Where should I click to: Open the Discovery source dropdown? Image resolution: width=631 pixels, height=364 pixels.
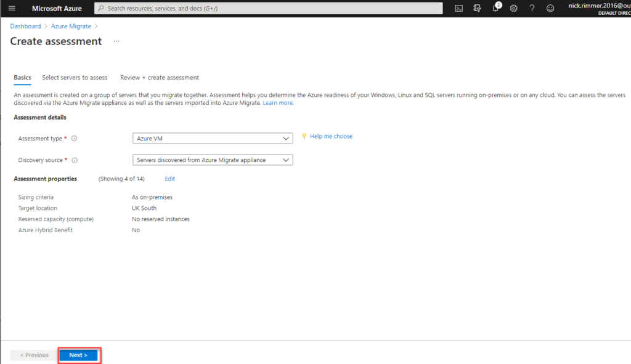[213, 160]
